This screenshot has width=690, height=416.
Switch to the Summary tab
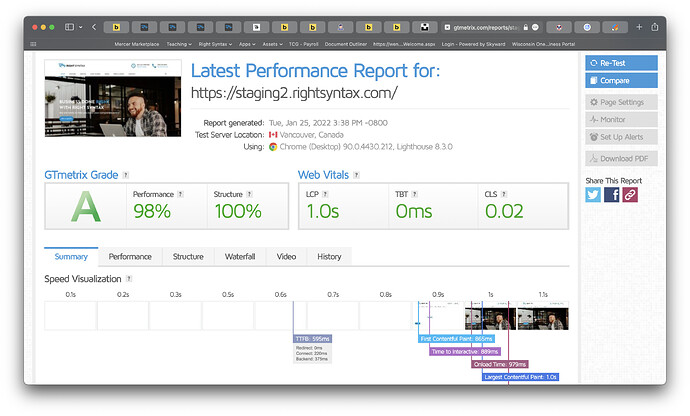tap(71, 257)
